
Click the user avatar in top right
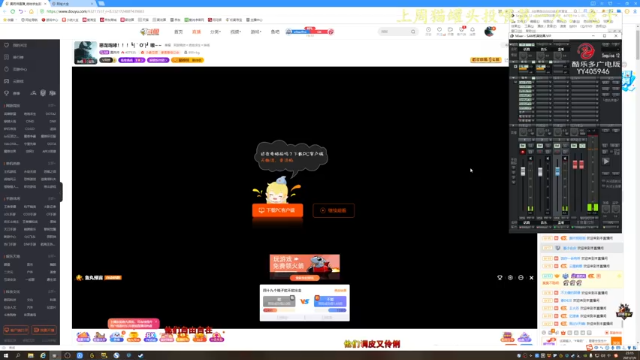click(489, 31)
